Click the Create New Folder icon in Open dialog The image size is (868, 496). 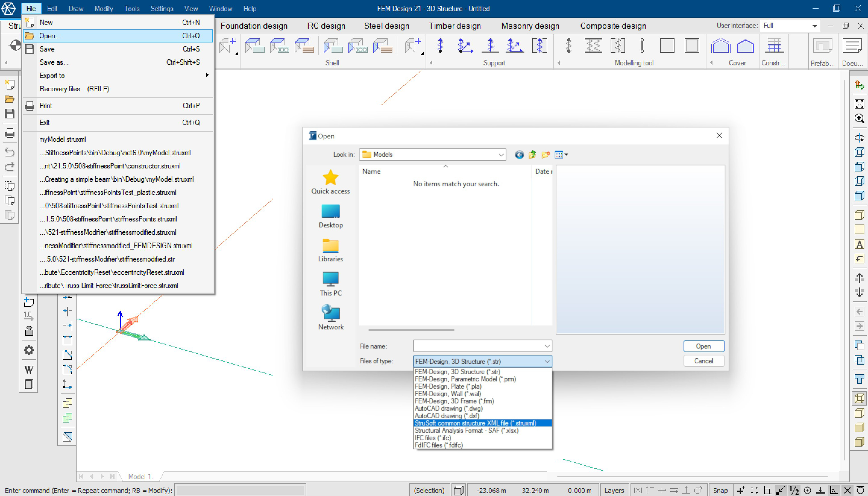(x=546, y=155)
